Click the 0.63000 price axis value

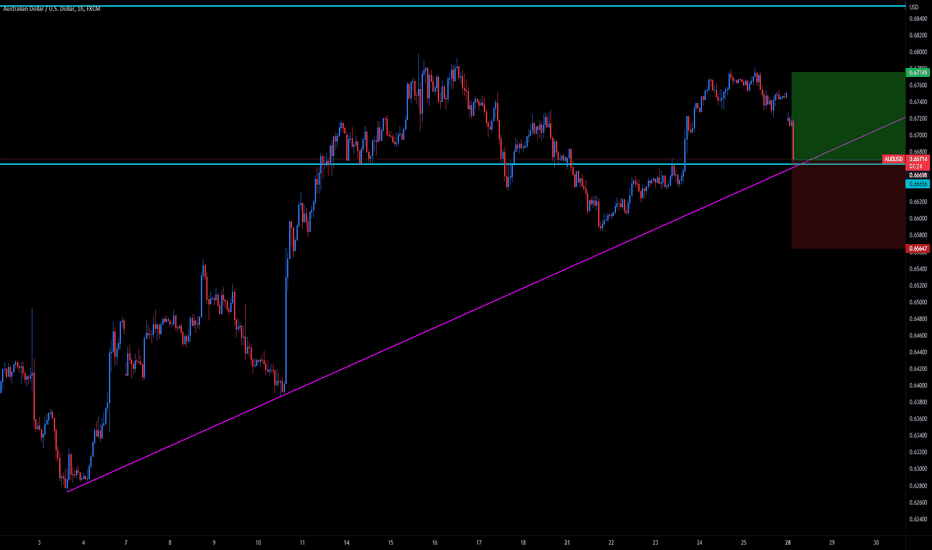918,469
